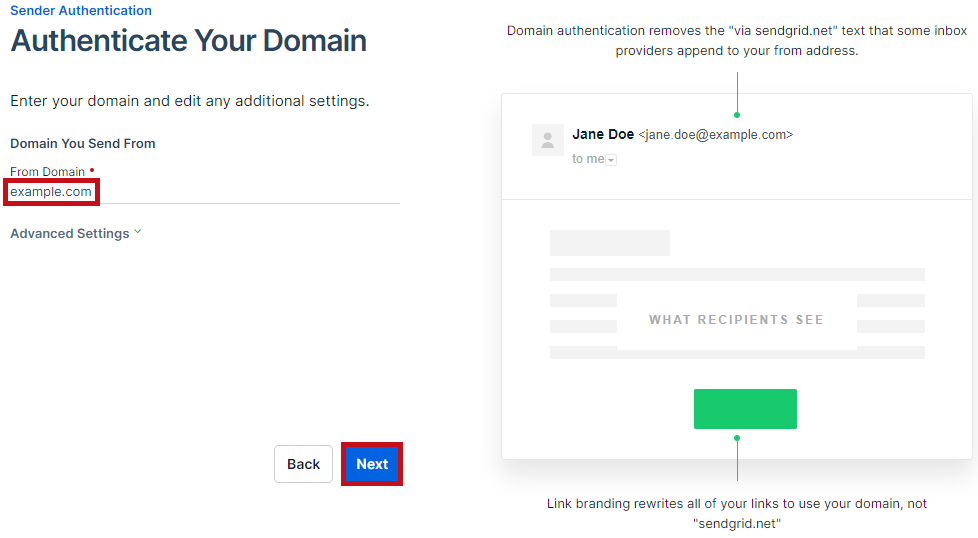Click the Domain authentication description text
This screenshot has height=538, width=978.
[x=737, y=41]
